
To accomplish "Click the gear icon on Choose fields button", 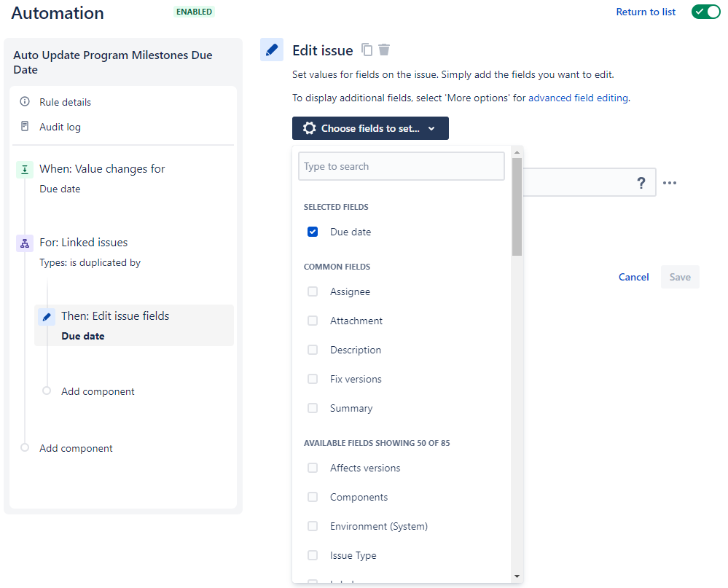I will click(309, 128).
